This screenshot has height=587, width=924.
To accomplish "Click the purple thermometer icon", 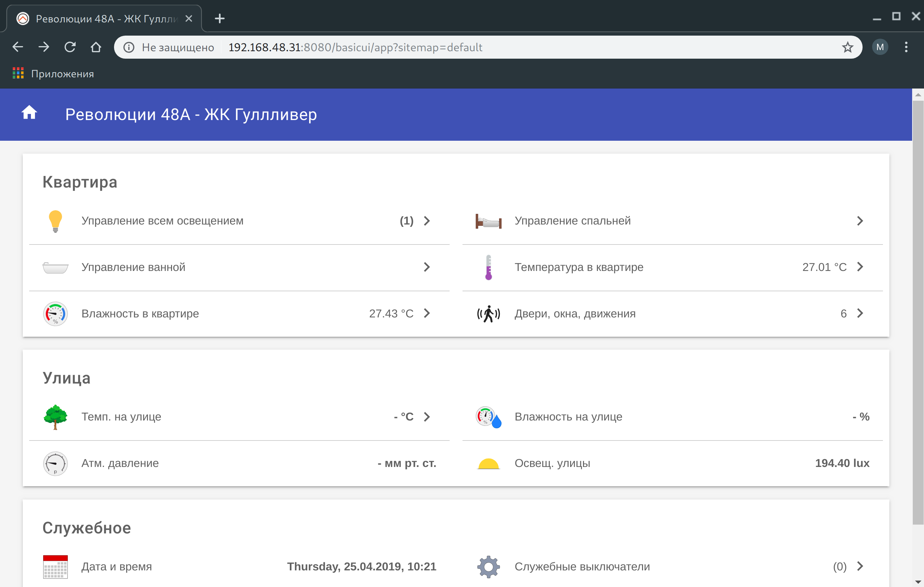I will click(x=488, y=267).
